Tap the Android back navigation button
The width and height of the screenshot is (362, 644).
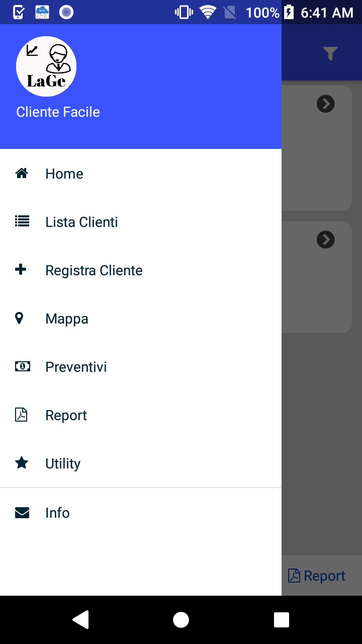(x=80, y=620)
